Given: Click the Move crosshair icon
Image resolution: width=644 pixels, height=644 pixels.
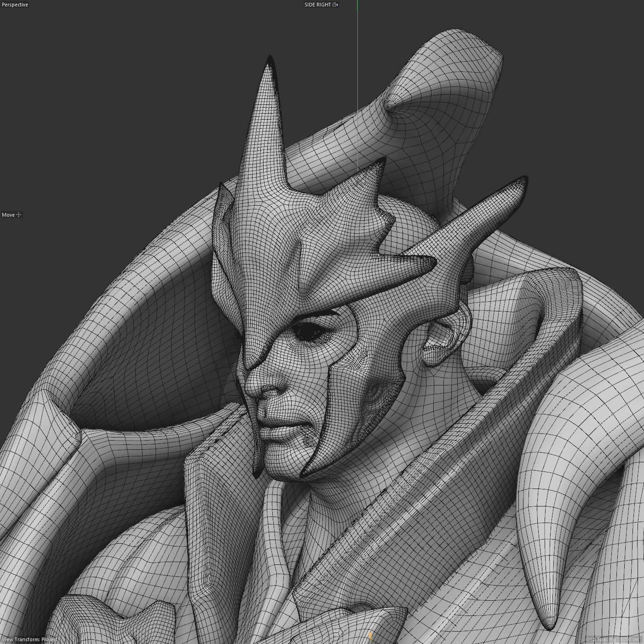Looking at the screenshot, I should pyautogui.click(x=19, y=214).
